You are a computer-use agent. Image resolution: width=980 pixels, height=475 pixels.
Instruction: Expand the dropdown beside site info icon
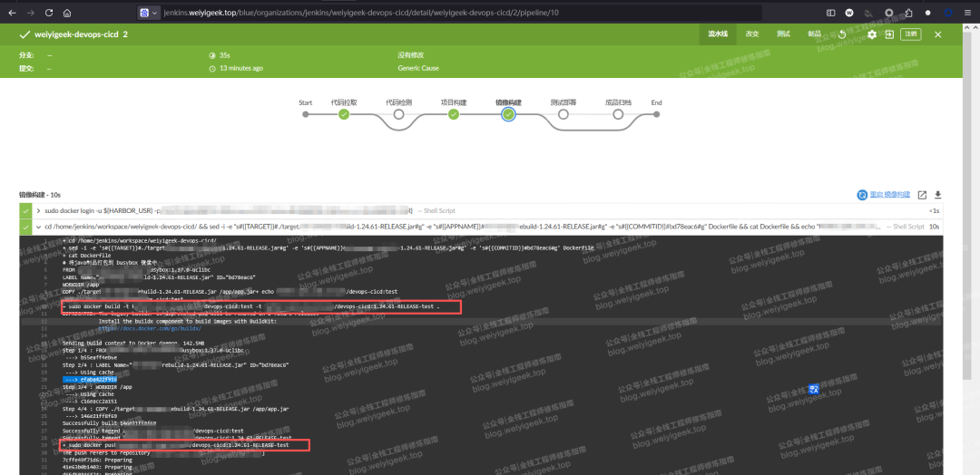point(154,13)
